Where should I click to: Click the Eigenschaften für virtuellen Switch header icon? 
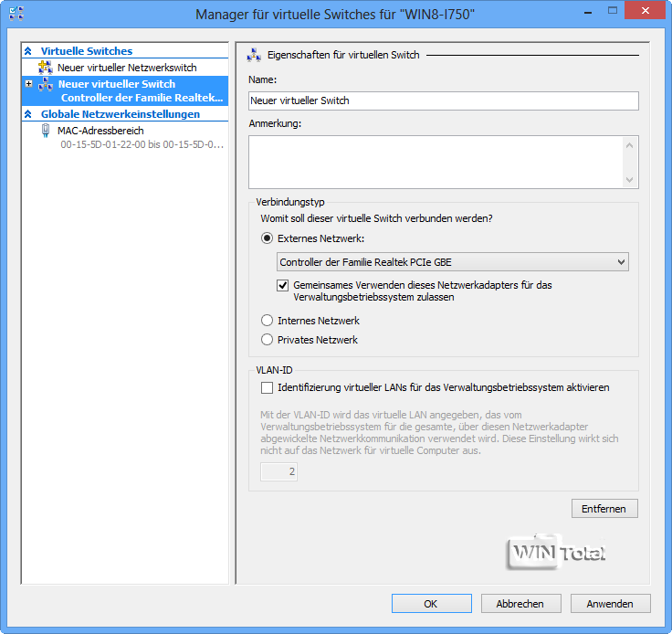click(254, 55)
